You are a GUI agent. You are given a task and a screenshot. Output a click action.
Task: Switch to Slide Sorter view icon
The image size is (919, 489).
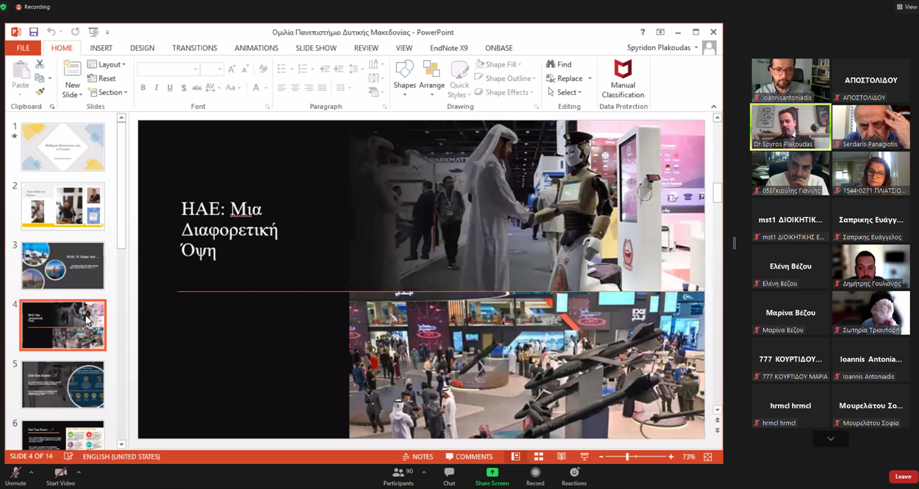click(x=538, y=457)
